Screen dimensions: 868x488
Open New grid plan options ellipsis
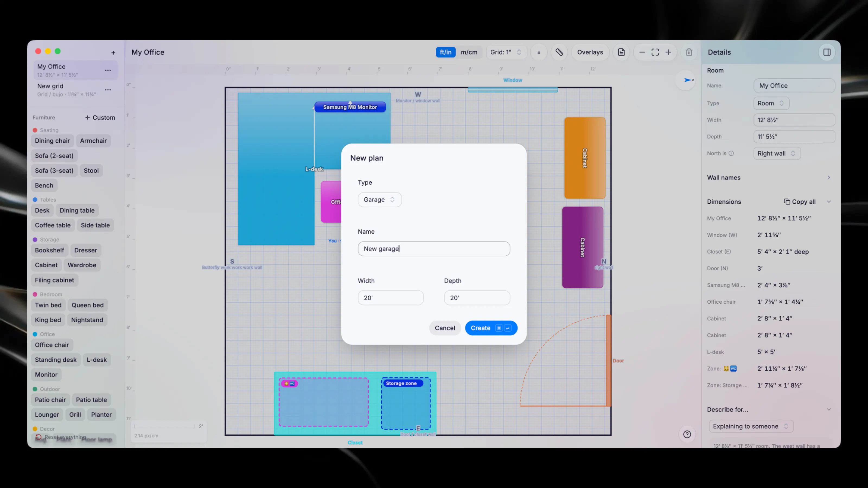108,89
